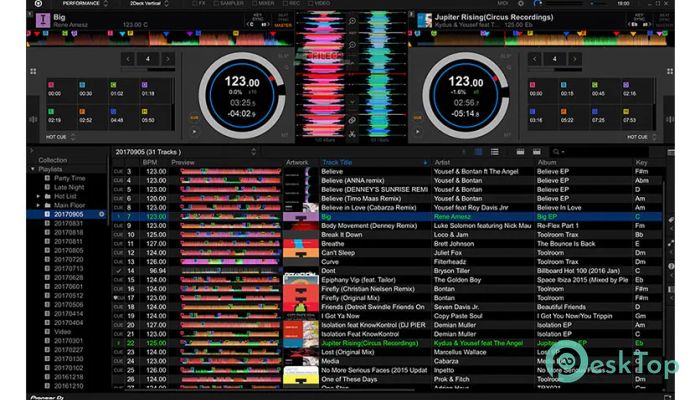700x400 pixels.
Task: Trigger right deck hot cue at 07:53
Action: [x=636, y=116]
